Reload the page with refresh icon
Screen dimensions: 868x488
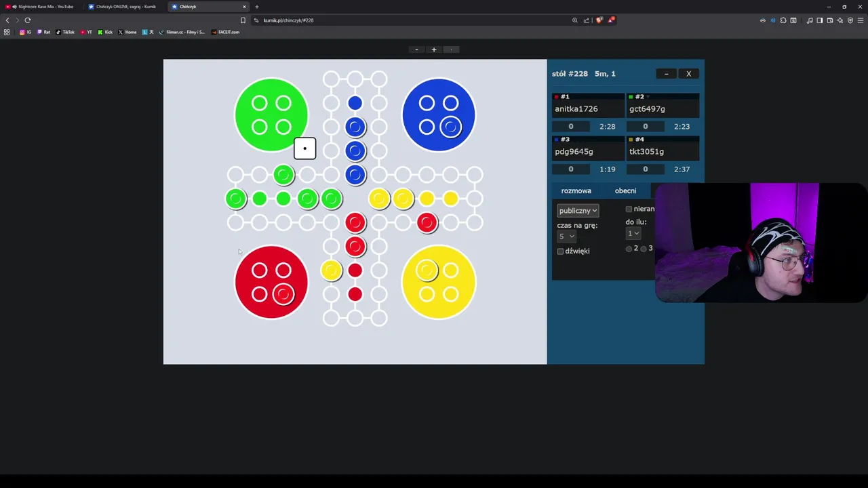(28, 20)
